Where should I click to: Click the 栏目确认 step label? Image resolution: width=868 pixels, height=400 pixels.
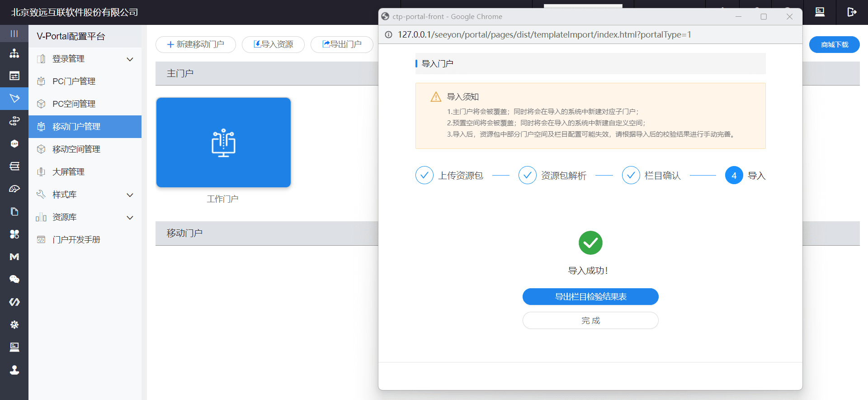pos(663,176)
